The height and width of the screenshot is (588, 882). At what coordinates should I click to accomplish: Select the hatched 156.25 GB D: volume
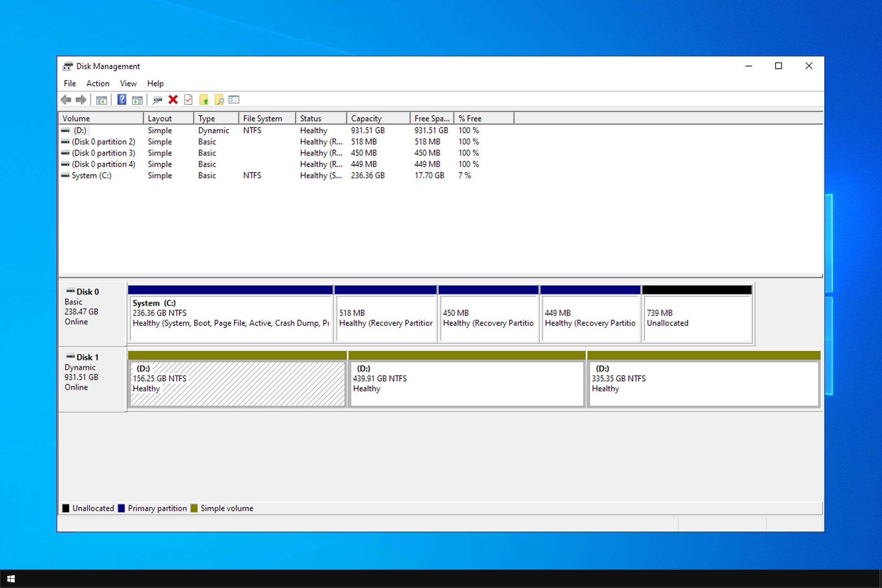coord(237,379)
